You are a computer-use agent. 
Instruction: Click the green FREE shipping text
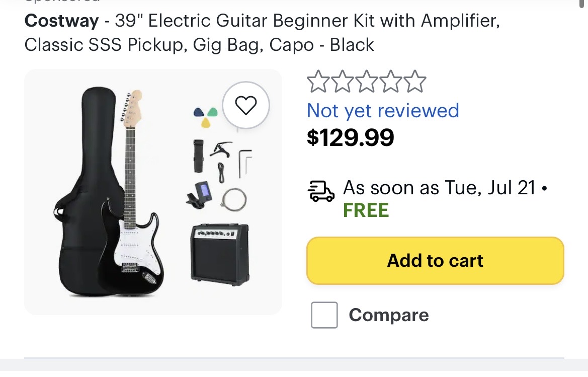pos(366,210)
